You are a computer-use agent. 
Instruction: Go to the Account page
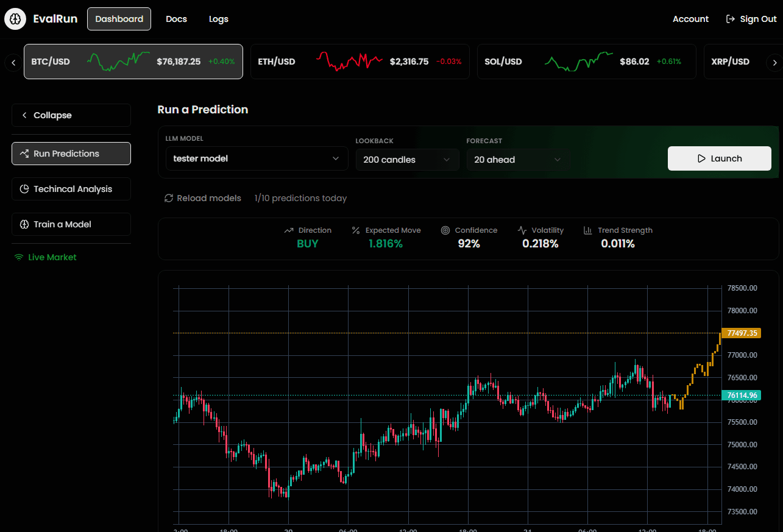(690, 19)
